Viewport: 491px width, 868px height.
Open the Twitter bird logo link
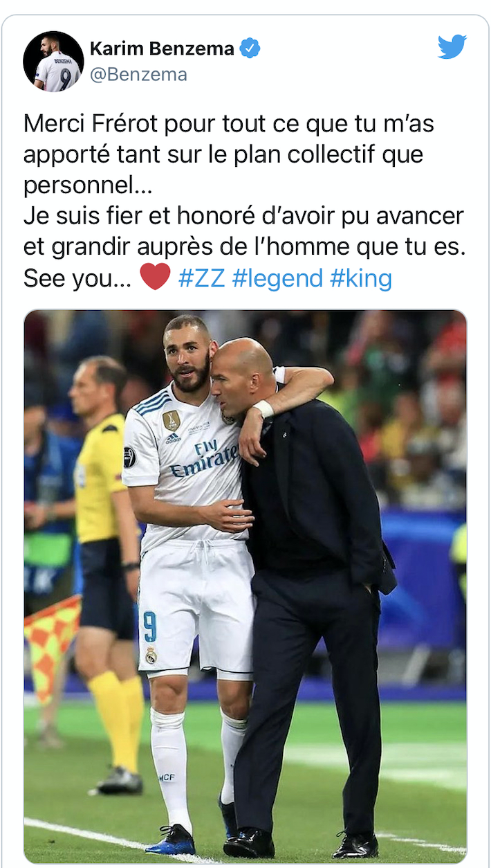(x=452, y=47)
